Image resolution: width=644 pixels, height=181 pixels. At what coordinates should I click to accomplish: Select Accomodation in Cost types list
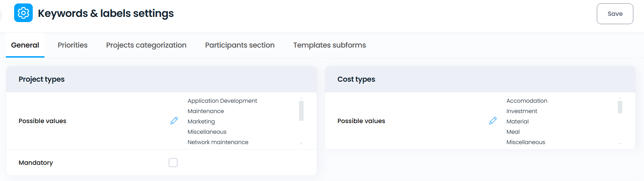tap(527, 101)
